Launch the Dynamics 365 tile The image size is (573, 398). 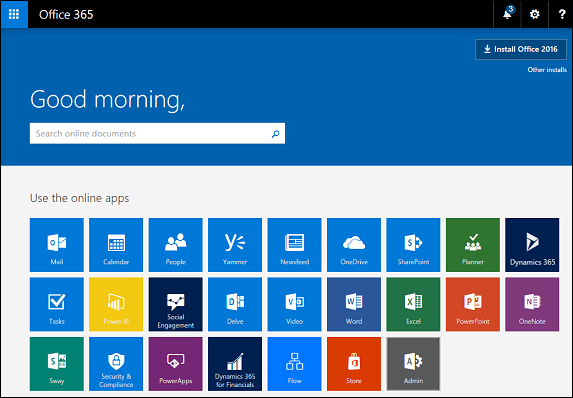532,245
